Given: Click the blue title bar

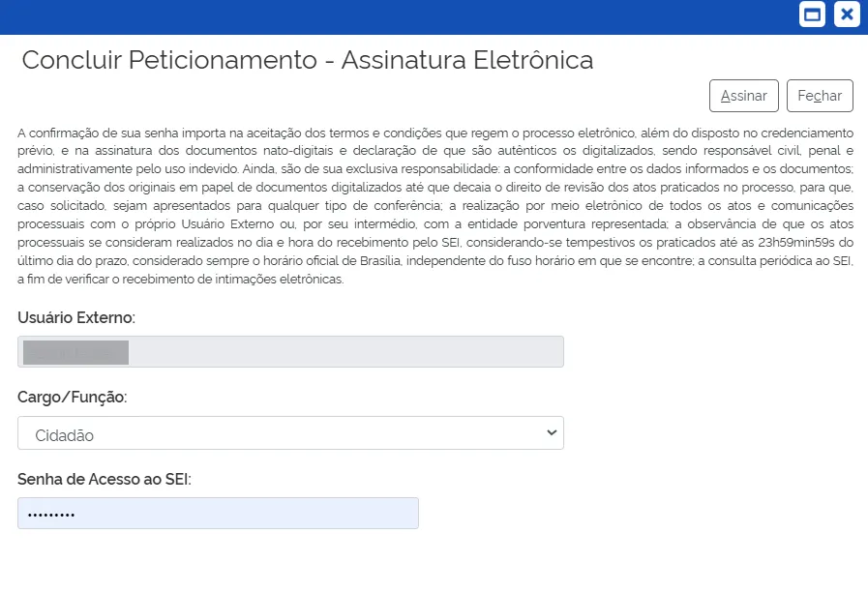Looking at the screenshot, I should (387, 15).
